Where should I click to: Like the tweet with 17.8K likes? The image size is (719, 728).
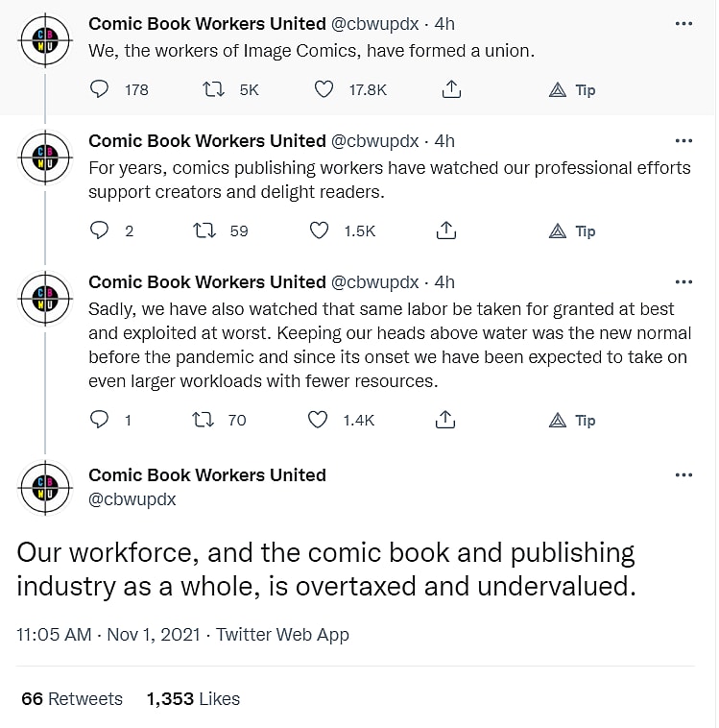pyautogui.click(x=324, y=89)
